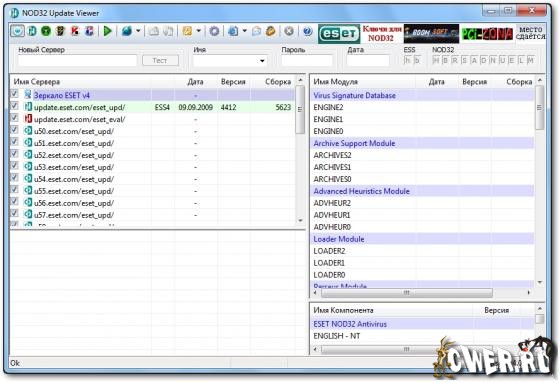This screenshot has width=560, height=382.
Task: Open the Ключи для NOD32 banner link
Action: click(382, 34)
